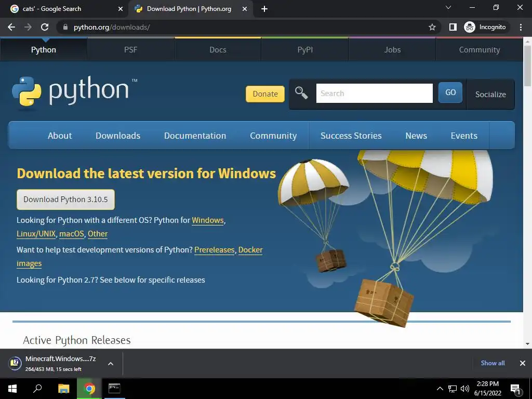Open File Explorer from the taskbar

(x=63, y=389)
